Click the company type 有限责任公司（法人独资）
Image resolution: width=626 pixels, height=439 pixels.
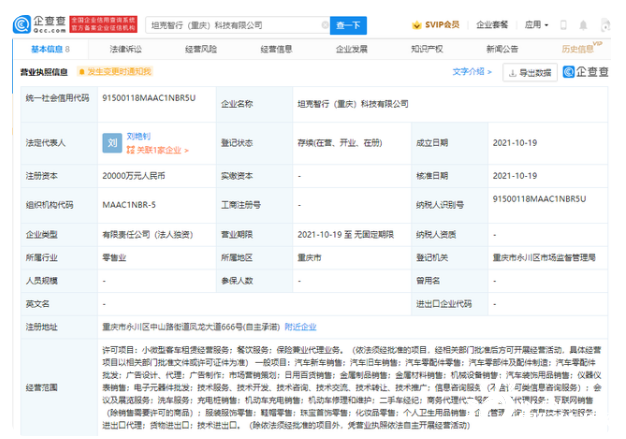tap(148, 235)
